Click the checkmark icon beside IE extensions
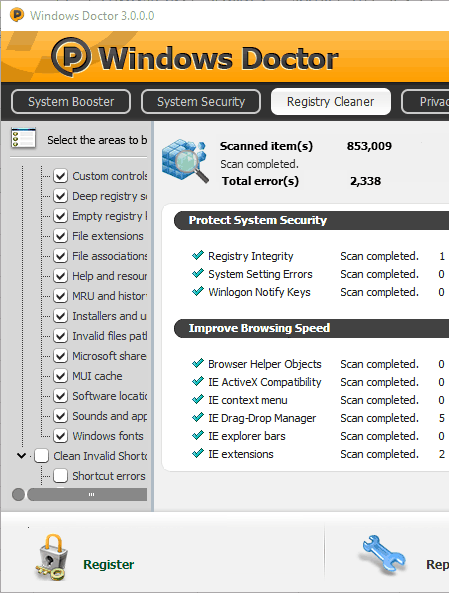The width and height of the screenshot is (449, 593). [198, 453]
